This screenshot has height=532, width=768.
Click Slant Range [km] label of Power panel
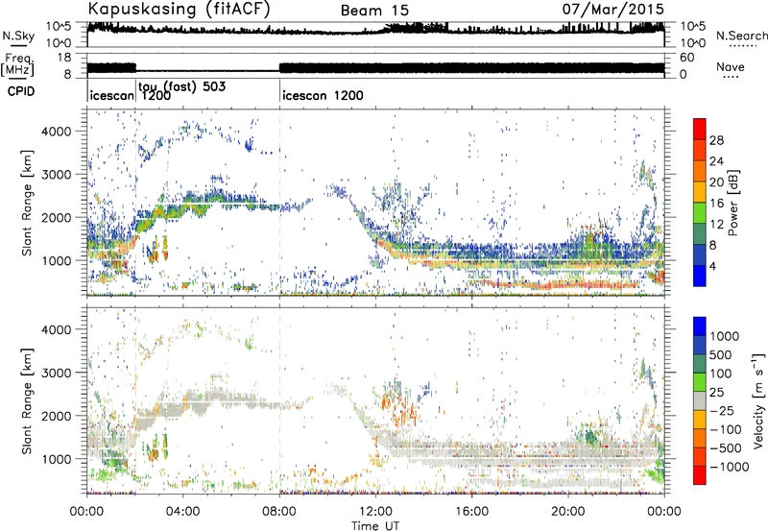tap(27, 203)
